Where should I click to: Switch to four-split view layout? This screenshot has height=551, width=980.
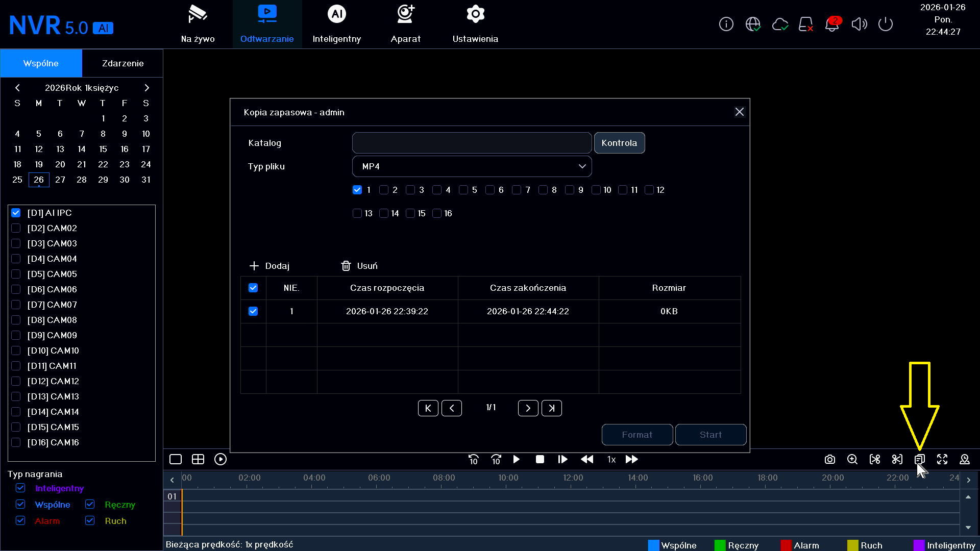coord(198,459)
